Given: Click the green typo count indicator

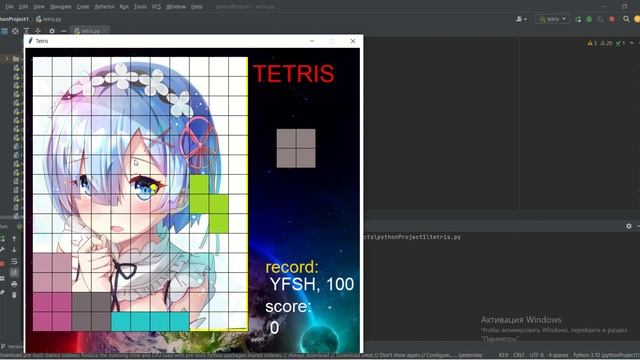Looking at the screenshot, I should point(620,43).
